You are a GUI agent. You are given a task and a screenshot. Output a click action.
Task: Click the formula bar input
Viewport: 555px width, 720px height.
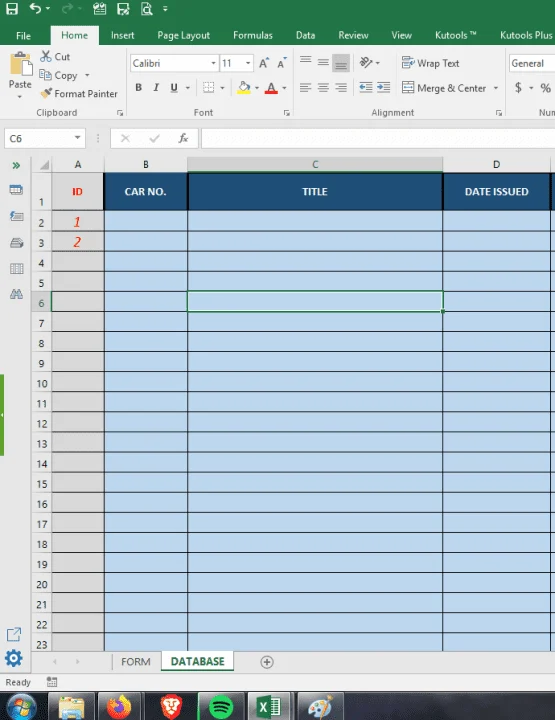[378, 138]
